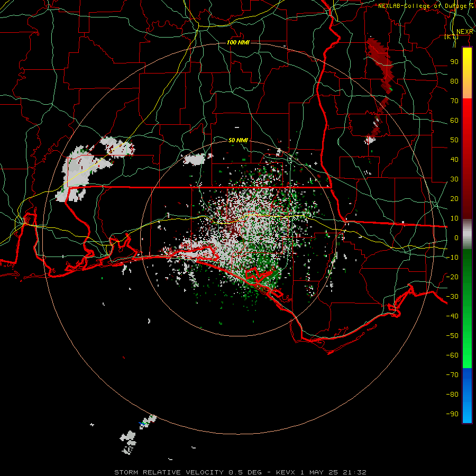Click the -40 value on velocity scale
This screenshot has height=476, width=476.
click(452, 316)
